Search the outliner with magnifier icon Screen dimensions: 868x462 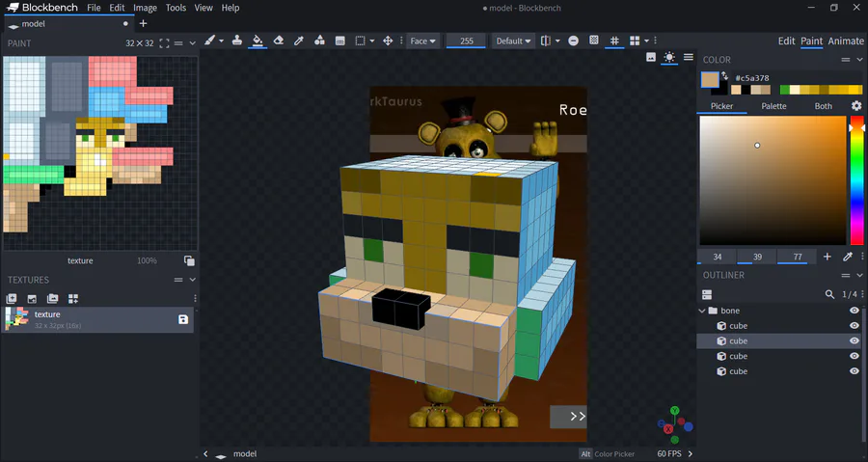click(x=829, y=294)
